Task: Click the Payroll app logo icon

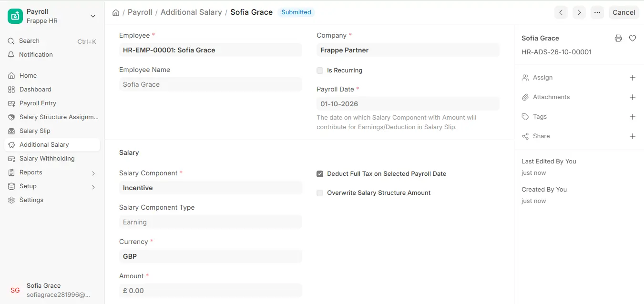Action: point(15,16)
